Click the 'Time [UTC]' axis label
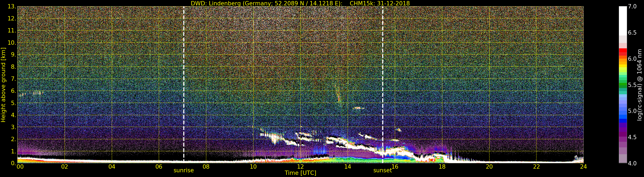This screenshot has width=644, height=177. tap(300, 173)
